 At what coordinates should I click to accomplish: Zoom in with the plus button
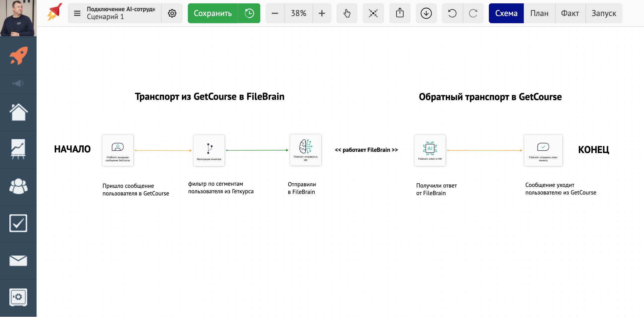pyautogui.click(x=322, y=13)
